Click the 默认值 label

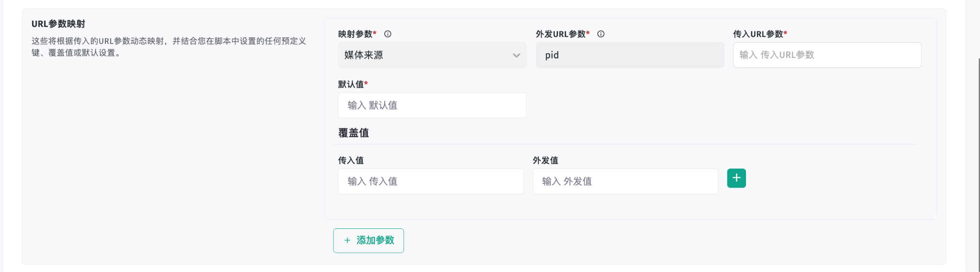pyautogui.click(x=351, y=84)
